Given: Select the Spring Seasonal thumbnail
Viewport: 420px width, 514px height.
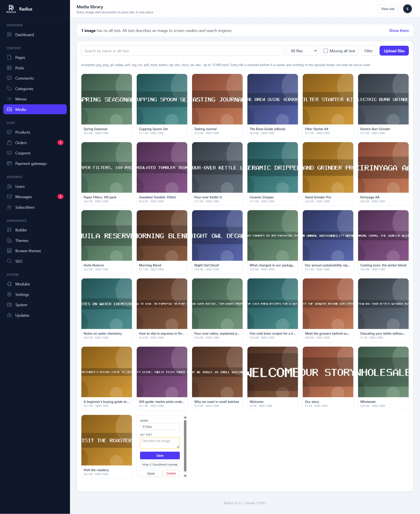Looking at the screenshot, I should point(107,99).
